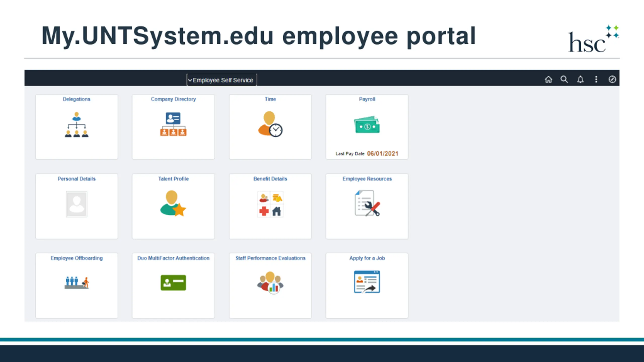
Task: Click the Delegations tile title
Action: click(x=76, y=99)
